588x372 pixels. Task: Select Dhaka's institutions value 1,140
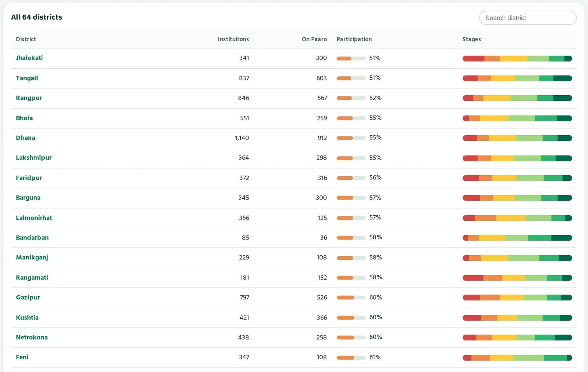tap(242, 138)
